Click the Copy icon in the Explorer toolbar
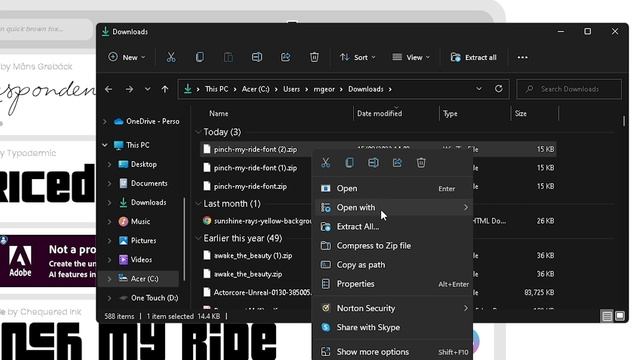This screenshot has width=640, height=360. coord(200,58)
